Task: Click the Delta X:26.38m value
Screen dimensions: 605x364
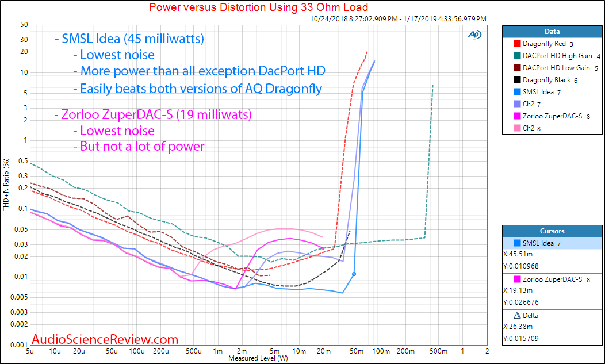Action: coord(518,327)
